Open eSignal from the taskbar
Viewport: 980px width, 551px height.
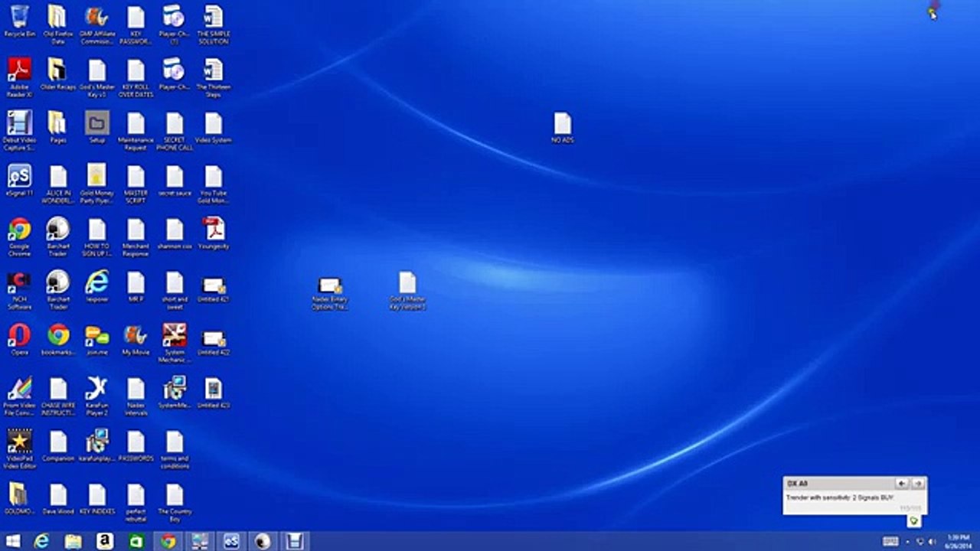231,541
